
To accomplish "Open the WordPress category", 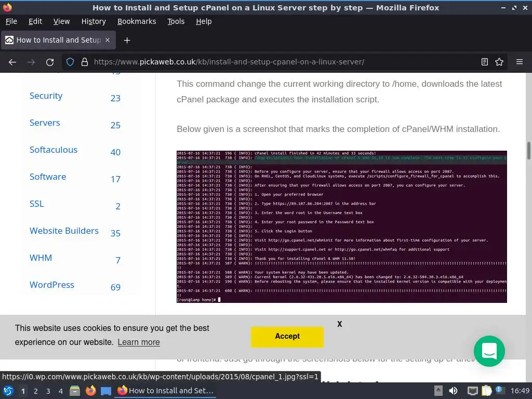I will pos(51,285).
